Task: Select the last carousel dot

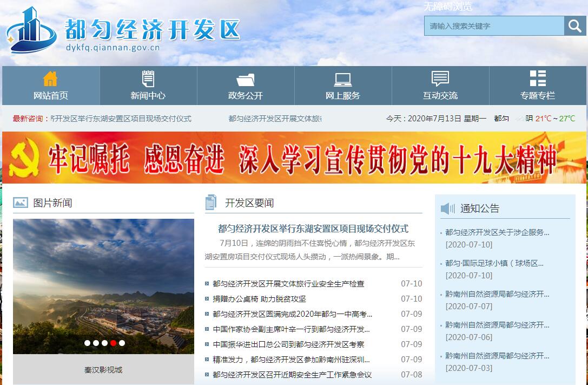Action: 122,343
